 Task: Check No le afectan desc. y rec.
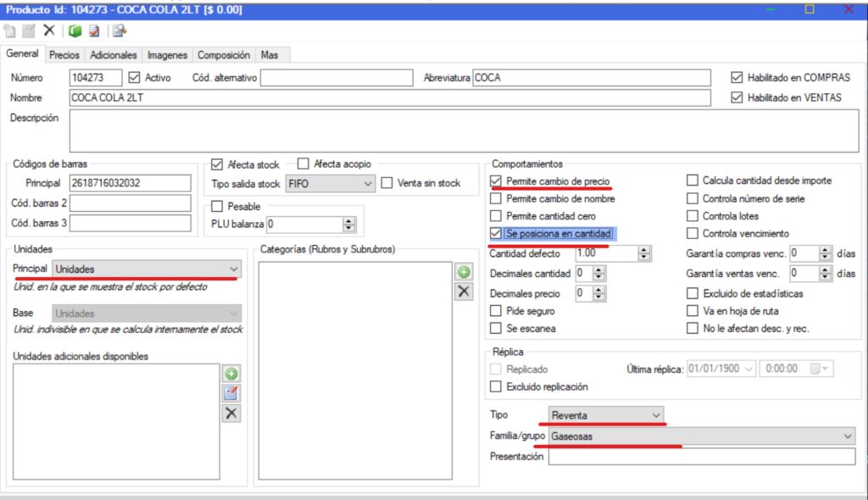coord(692,328)
